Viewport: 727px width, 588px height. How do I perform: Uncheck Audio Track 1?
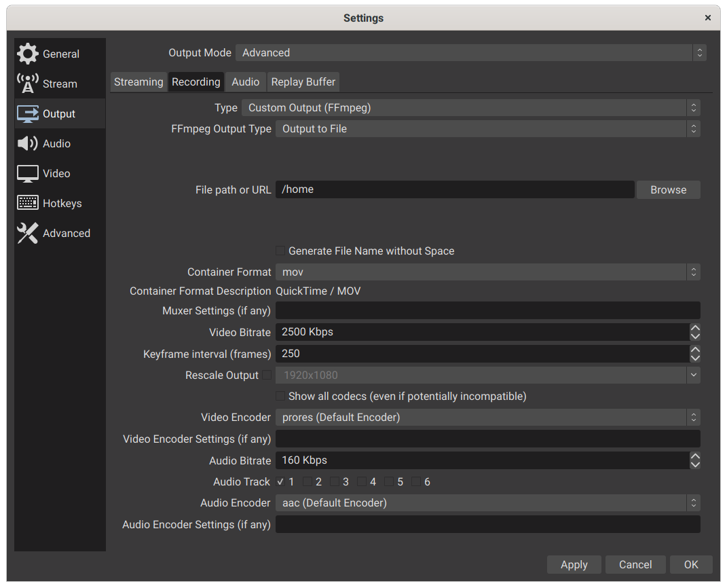click(x=280, y=482)
